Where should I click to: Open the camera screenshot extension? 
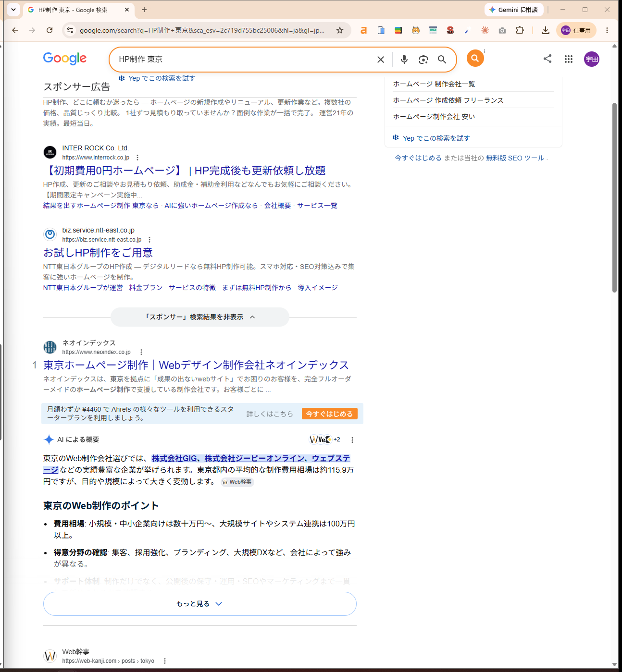point(502,30)
